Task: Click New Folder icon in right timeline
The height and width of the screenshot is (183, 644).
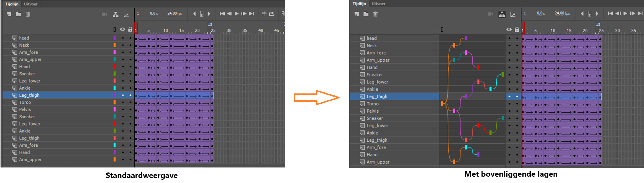Action: click(366, 14)
